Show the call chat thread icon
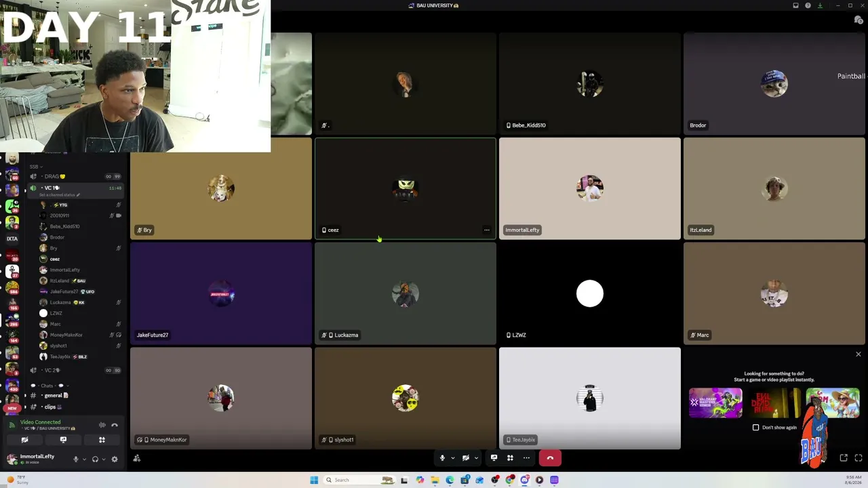The image size is (868, 488). [858, 20]
